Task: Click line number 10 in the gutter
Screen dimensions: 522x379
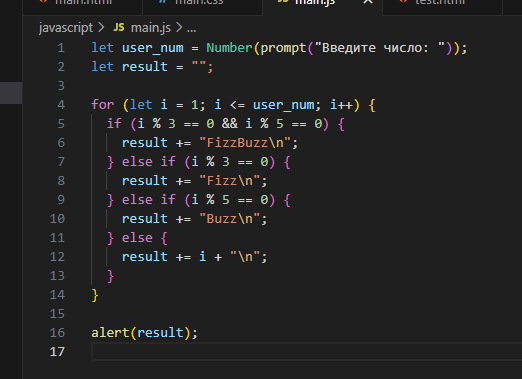Action: 57,219
